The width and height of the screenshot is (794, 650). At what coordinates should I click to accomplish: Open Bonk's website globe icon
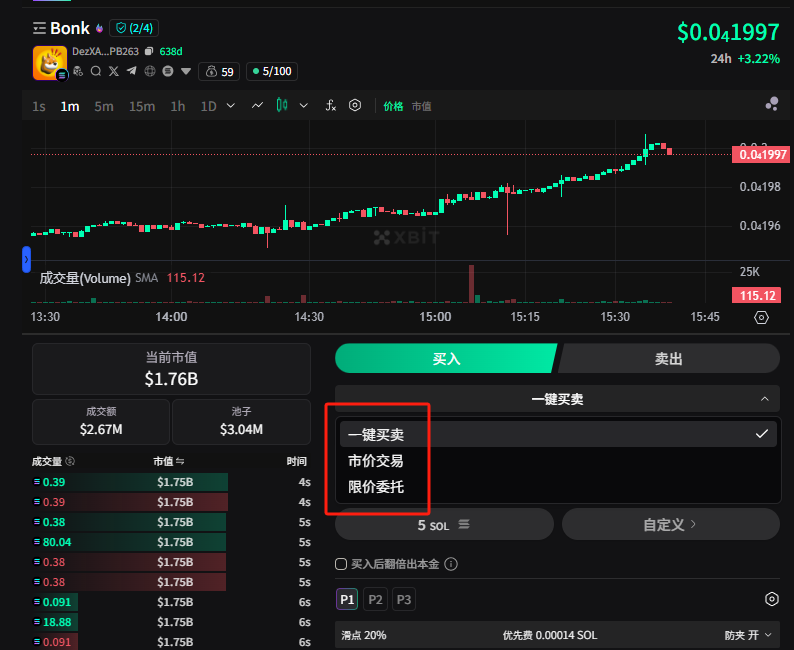tap(150, 71)
